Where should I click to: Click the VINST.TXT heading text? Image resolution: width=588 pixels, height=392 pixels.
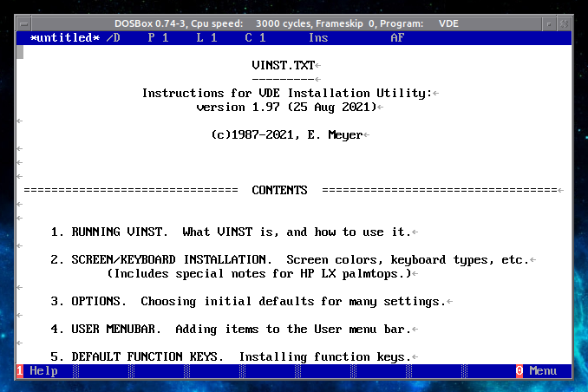[284, 65]
